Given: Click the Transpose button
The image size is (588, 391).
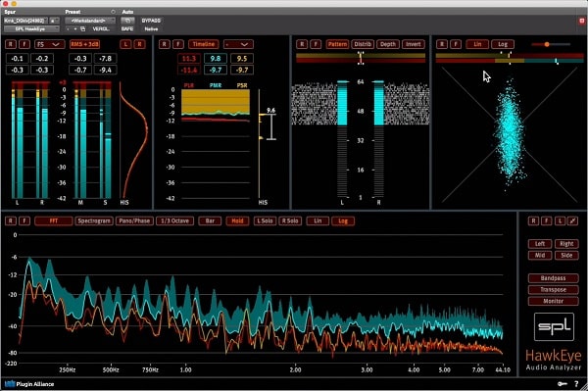Looking at the screenshot, I should 553,290.
